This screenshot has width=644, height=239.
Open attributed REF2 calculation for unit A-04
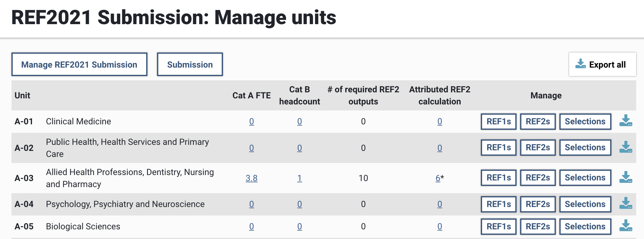coord(440,204)
